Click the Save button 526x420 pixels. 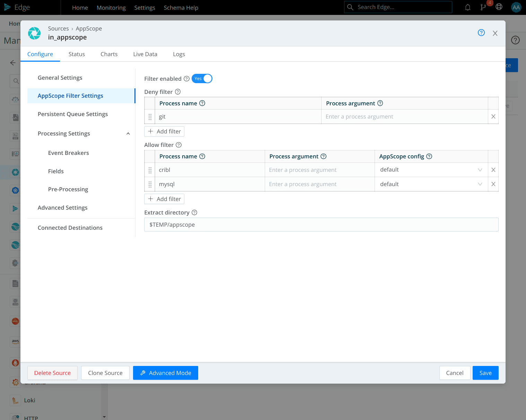(x=485, y=373)
